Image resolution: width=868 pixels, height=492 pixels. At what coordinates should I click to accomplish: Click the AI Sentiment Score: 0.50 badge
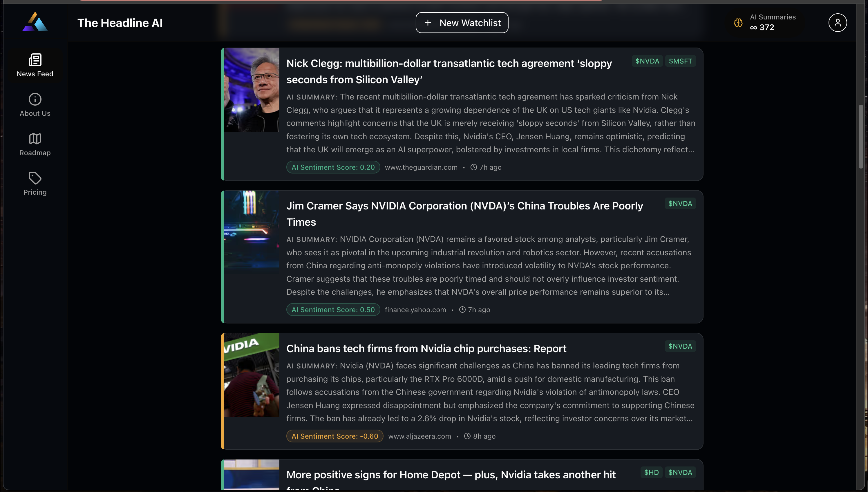333,310
